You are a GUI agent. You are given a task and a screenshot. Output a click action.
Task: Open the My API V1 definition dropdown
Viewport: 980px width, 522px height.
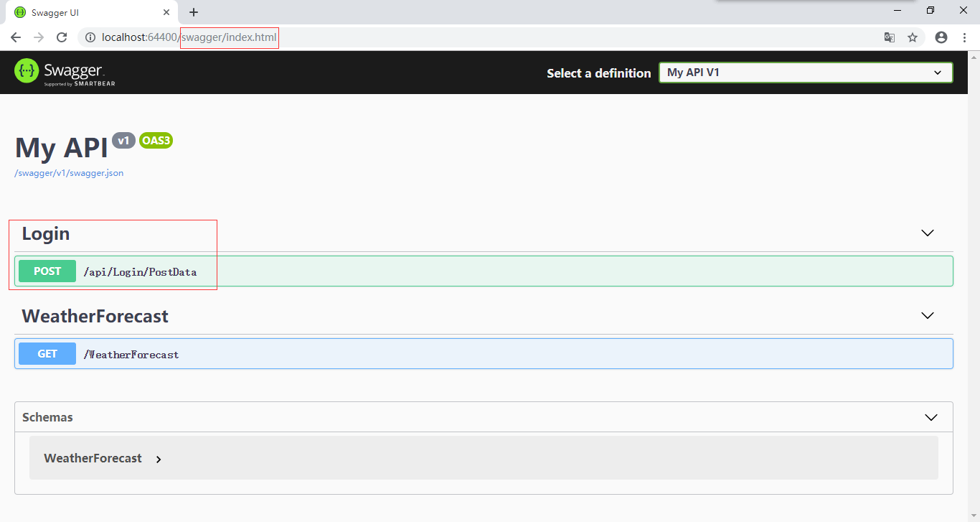(x=806, y=73)
